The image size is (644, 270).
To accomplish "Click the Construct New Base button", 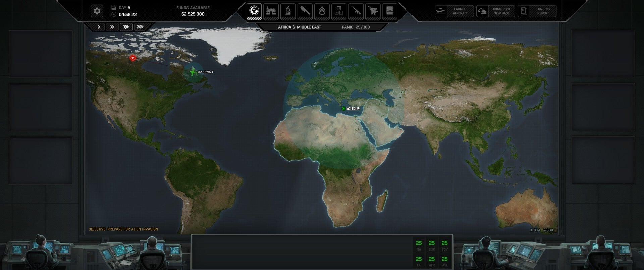I will tap(495, 11).
